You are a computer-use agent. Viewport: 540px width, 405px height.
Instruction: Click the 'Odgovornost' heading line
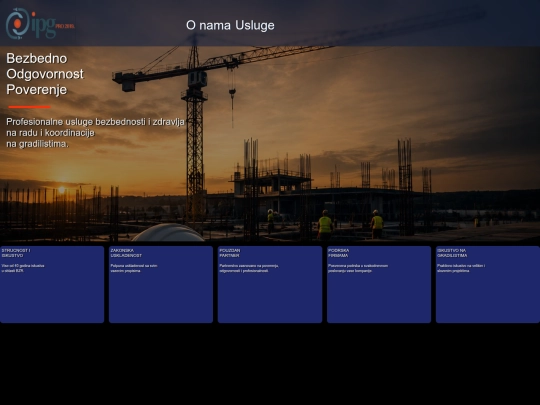click(x=45, y=74)
